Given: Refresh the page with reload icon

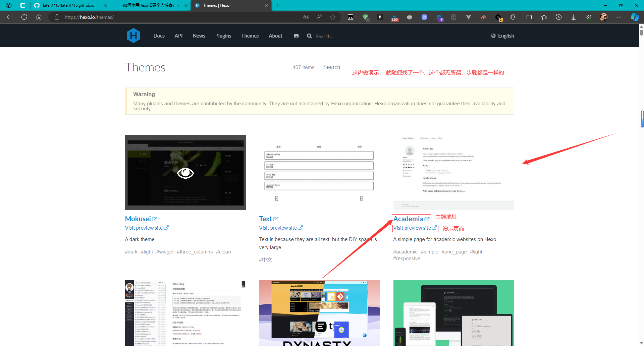Looking at the screenshot, I should coord(24,17).
